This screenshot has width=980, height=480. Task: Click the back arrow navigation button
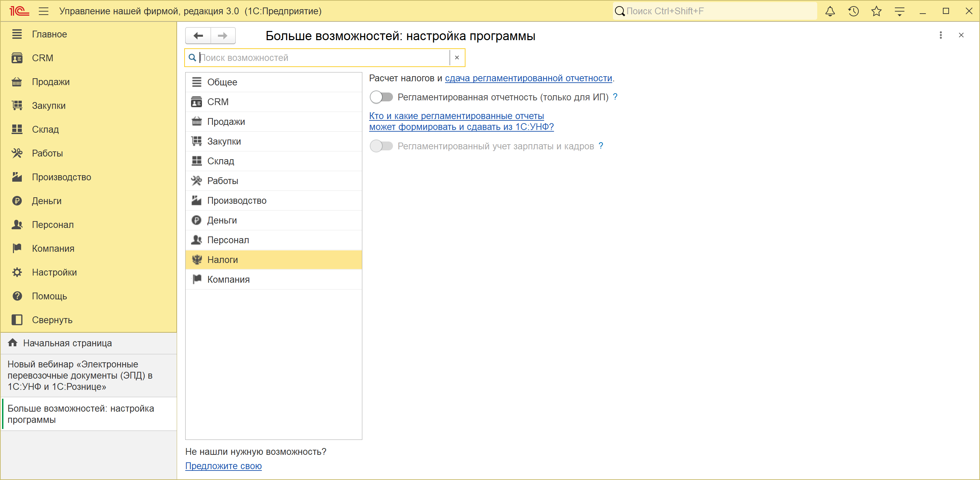[198, 36]
